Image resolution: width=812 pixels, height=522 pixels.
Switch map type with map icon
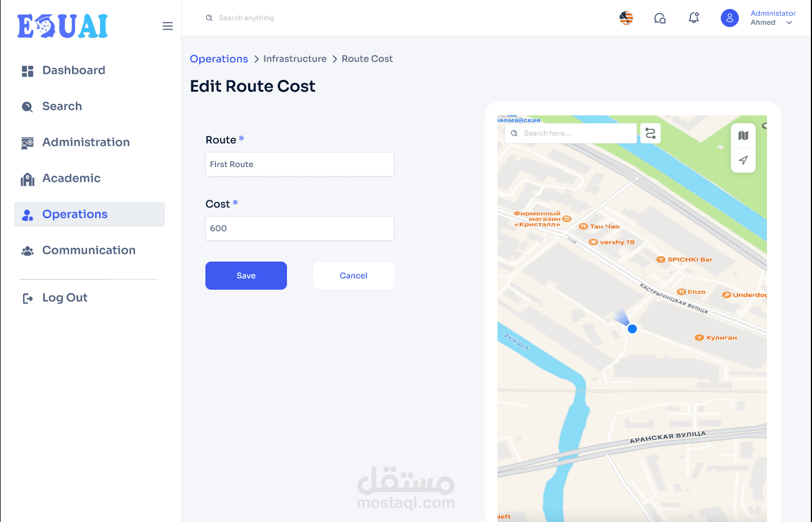pos(743,136)
